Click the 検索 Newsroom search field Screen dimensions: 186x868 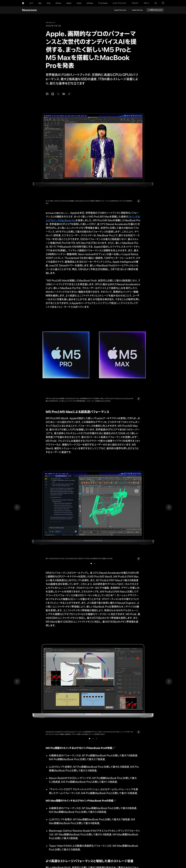pyautogui.click(x=155, y=10)
